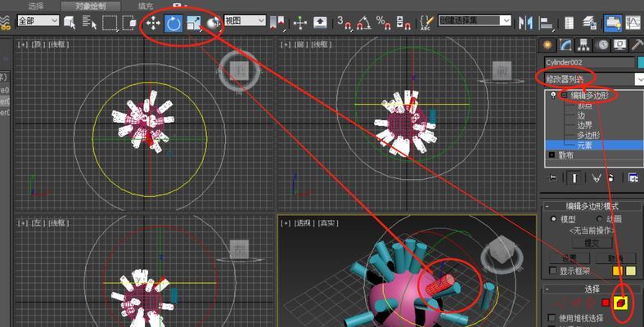Screen dimensions: 644x327
Task: Click the Use Pivot Point Center icon
Action: (277, 23)
